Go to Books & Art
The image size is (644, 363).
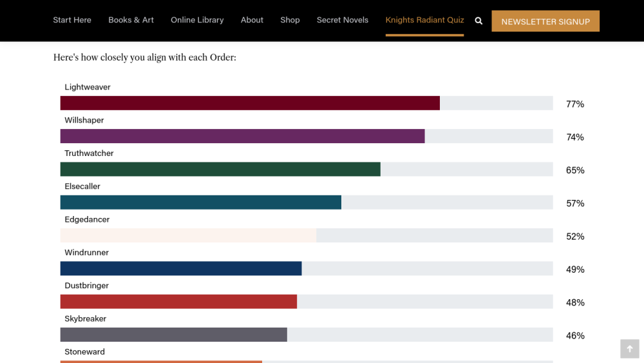pyautogui.click(x=131, y=20)
